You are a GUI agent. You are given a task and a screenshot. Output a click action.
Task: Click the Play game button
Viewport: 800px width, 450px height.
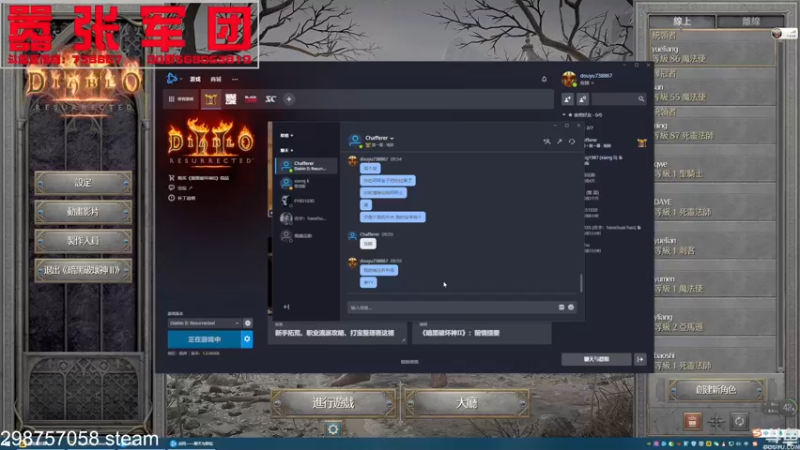coord(333,403)
